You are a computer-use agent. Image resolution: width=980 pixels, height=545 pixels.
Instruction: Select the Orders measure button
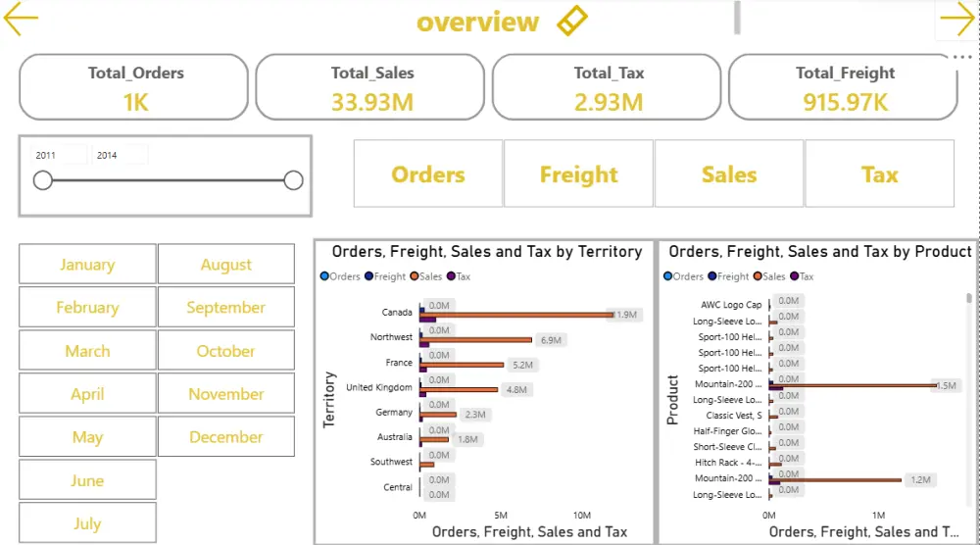[428, 173]
